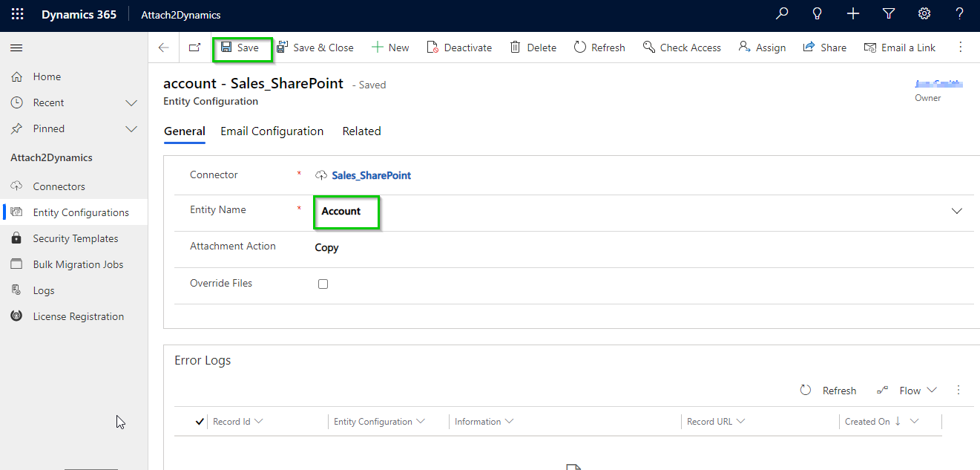The image size is (980, 470).
Task: Collapse the site map hamburger menu
Action: point(16,48)
